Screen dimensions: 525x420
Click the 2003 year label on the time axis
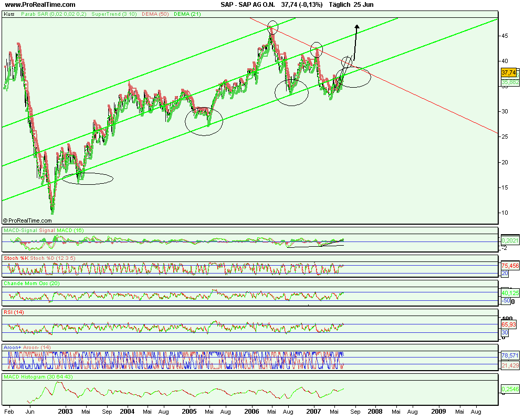[65, 411]
